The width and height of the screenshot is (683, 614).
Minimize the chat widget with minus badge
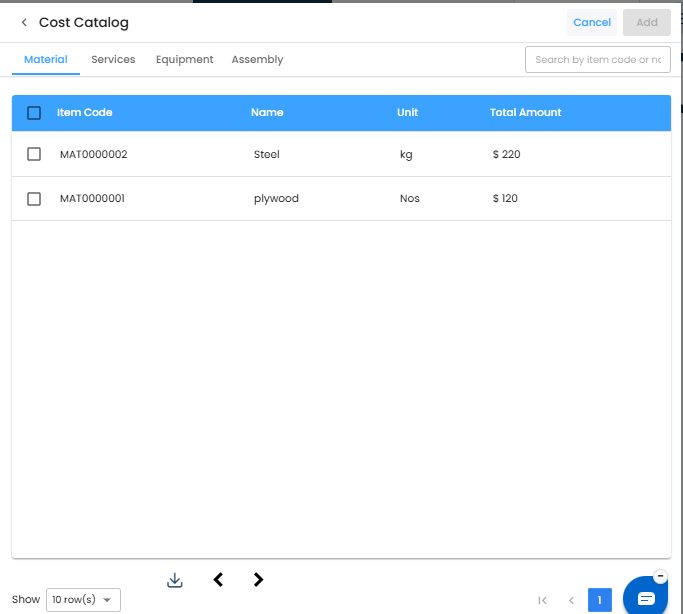pos(660,576)
